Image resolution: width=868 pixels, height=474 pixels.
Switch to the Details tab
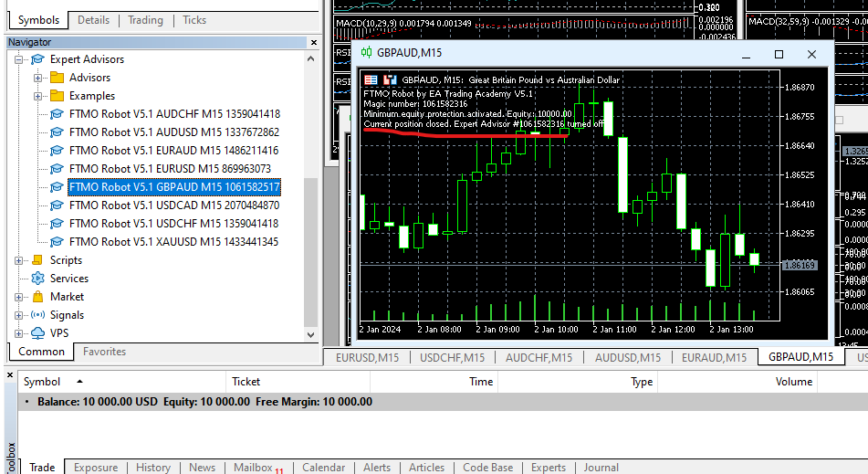(x=93, y=20)
